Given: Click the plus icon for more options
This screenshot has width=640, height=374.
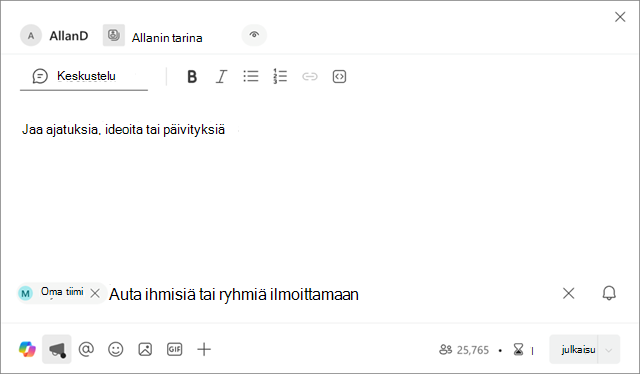Looking at the screenshot, I should [204, 350].
